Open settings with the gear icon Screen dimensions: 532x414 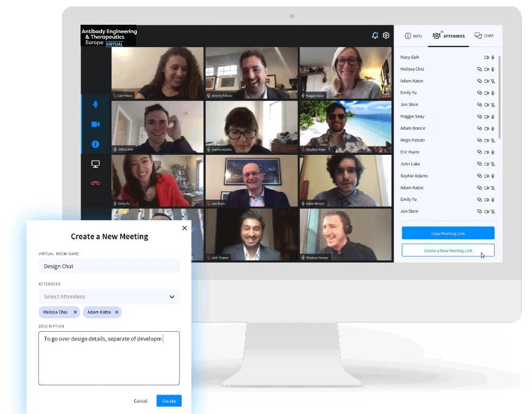[386, 36]
